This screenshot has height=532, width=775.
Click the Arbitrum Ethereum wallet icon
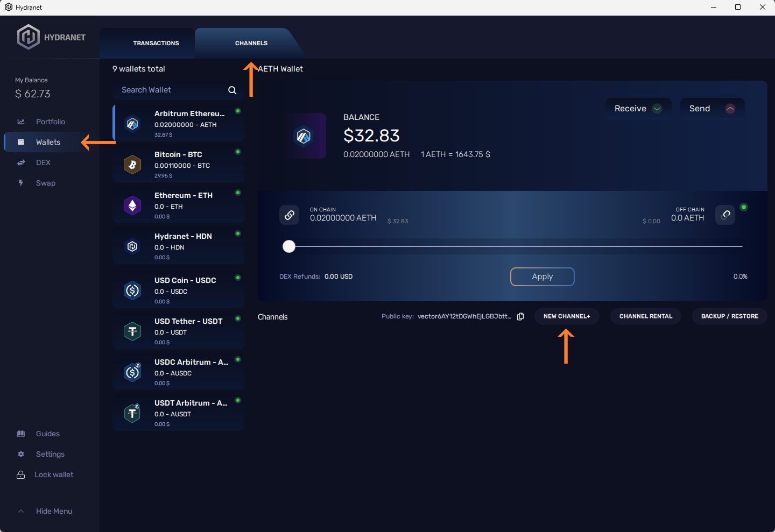[x=132, y=124]
